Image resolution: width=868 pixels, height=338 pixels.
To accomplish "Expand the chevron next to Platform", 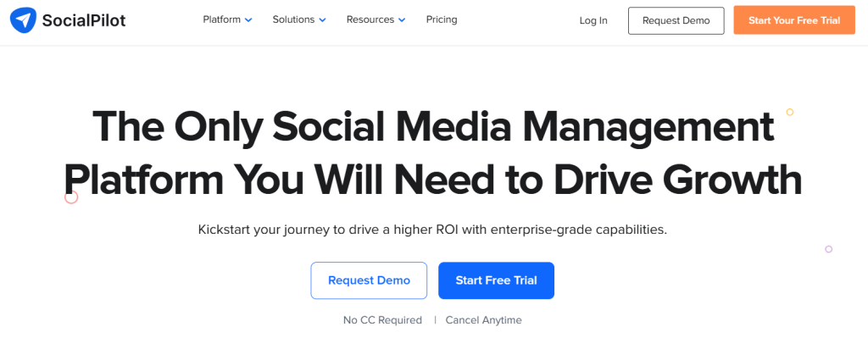I will click(248, 20).
